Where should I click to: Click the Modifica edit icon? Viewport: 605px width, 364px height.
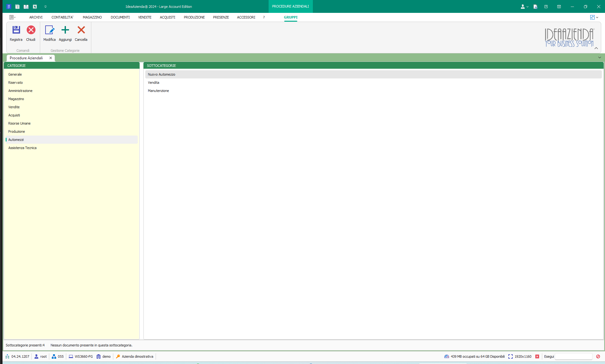pyautogui.click(x=50, y=30)
